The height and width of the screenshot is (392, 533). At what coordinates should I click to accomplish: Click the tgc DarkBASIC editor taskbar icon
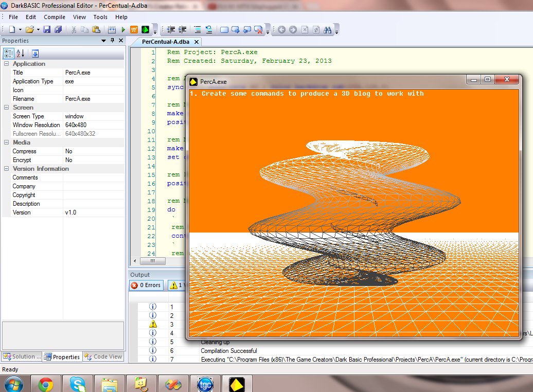[x=205, y=384]
